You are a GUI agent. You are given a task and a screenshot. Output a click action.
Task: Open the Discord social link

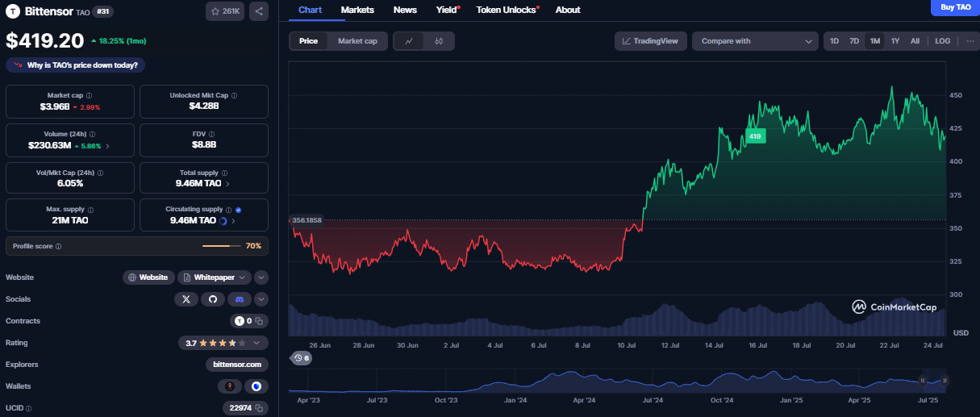239,299
